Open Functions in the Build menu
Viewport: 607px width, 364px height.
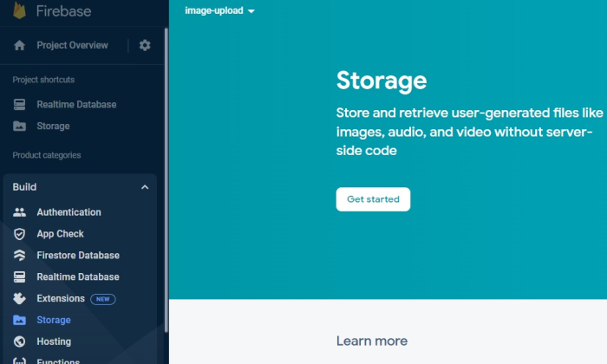click(x=58, y=361)
